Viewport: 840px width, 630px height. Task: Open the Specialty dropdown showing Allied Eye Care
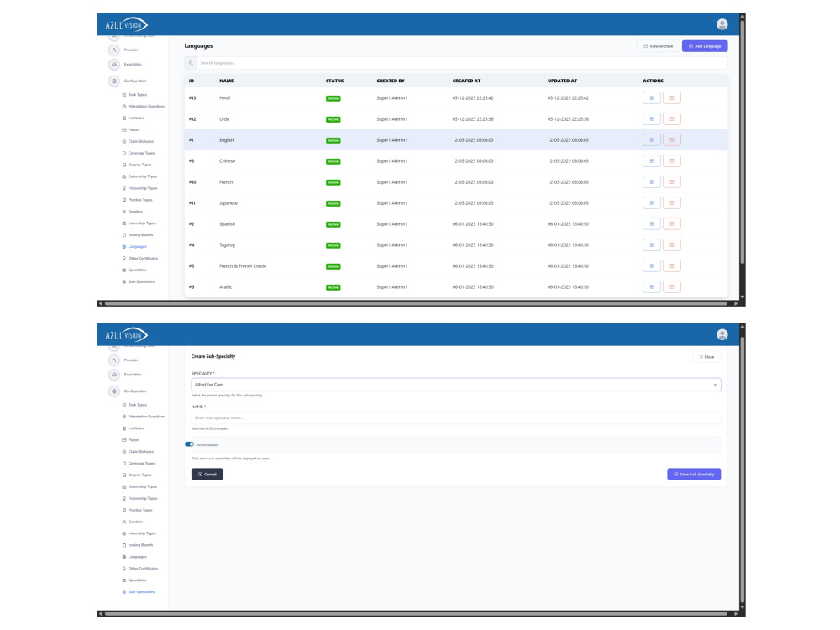(456, 384)
